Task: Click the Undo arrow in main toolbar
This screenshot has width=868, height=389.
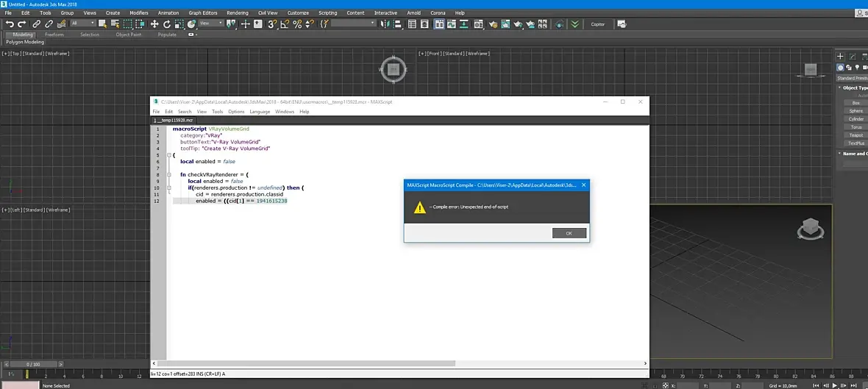Action: pyautogui.click(x=10, y=24)
